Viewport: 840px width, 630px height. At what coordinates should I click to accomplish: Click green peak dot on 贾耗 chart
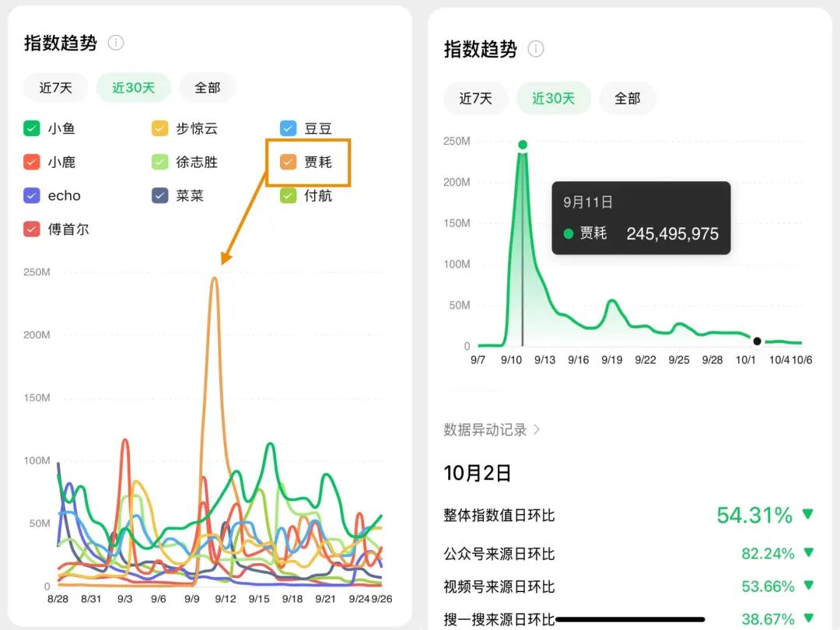(523, 145)
